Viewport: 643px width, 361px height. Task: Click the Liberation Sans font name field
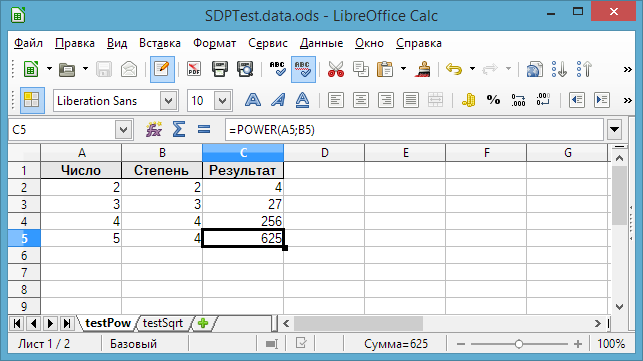pyautogui.click(x=107, y=101)
